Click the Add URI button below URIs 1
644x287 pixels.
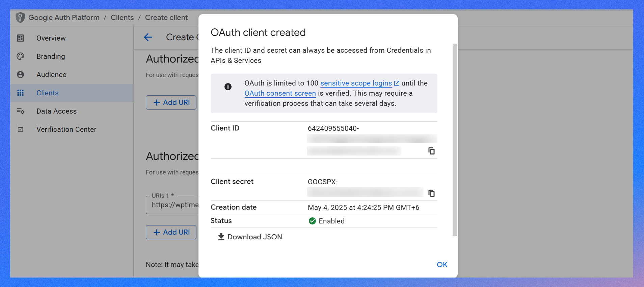pos(171,232)
